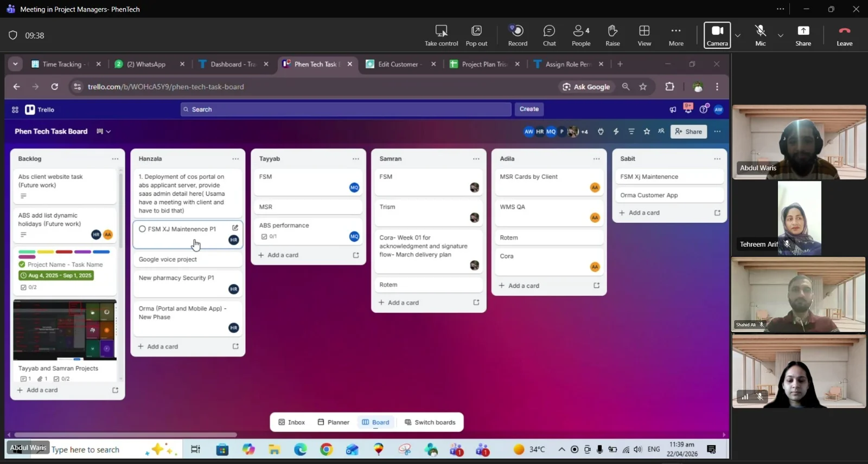Open the Tayyab list actions menu
The image size is (868, 464).
[356, 159]
